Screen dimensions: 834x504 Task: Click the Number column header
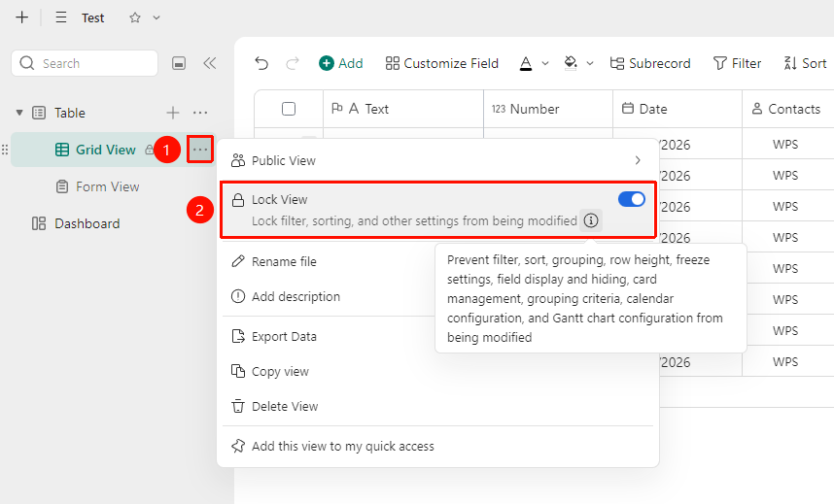(548, 109)
